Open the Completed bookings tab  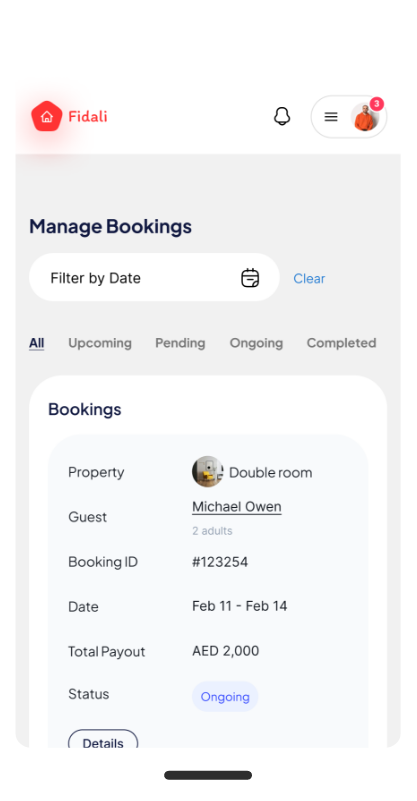click(341, 343)
